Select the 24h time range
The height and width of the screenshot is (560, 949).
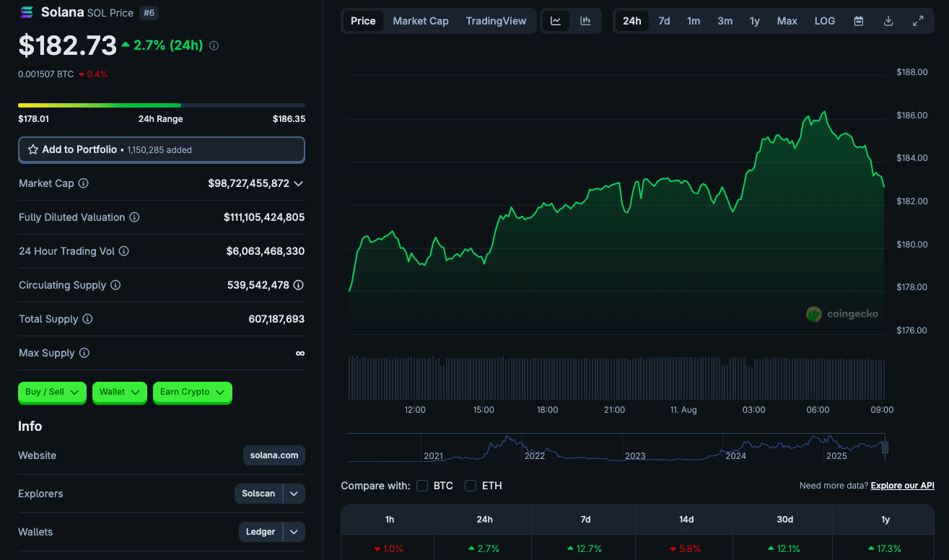(632, 21)
